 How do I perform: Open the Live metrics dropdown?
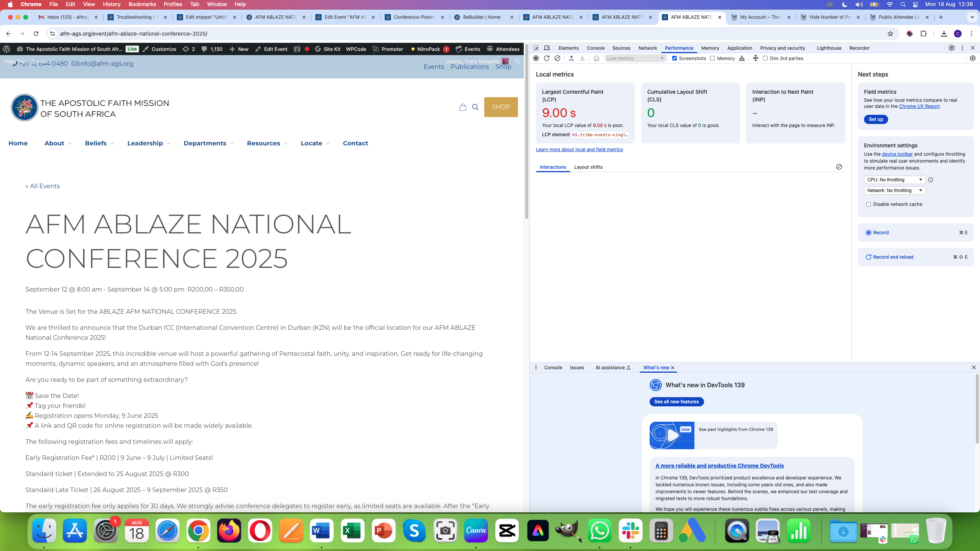pos(635,58)
